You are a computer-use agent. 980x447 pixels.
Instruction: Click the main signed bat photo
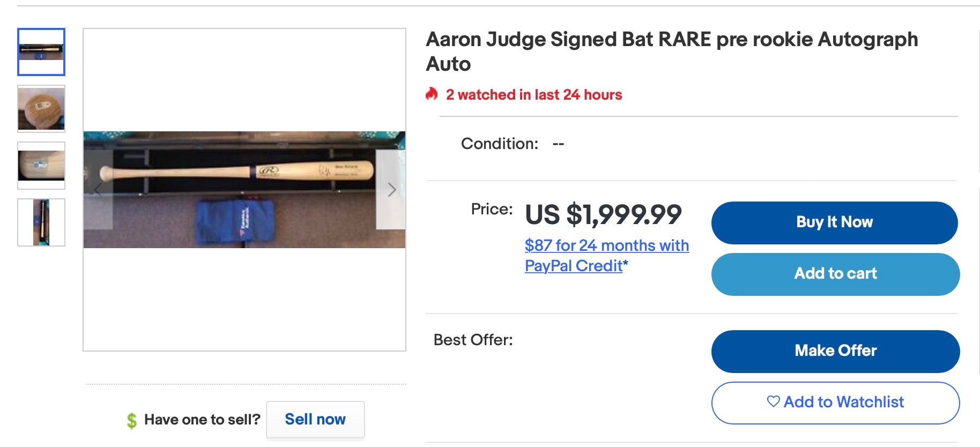point(244,190)
